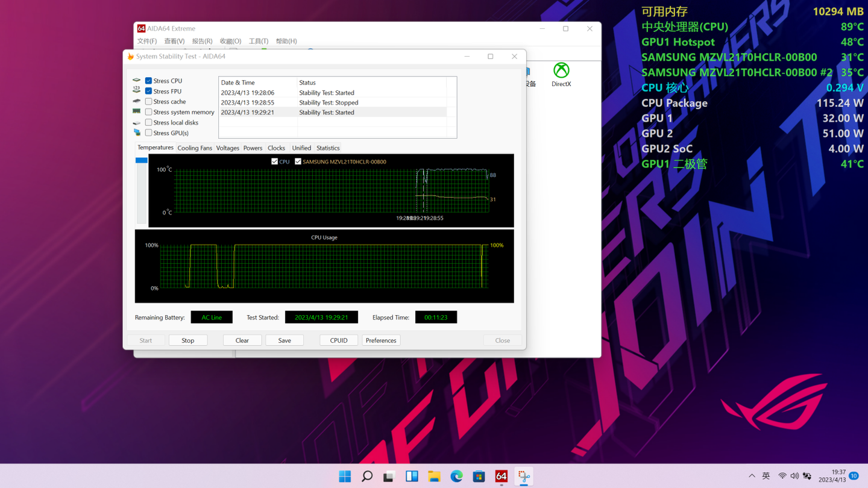Image resolution: width=868 pixels, height=488 pixels.
Task: Launch File Explorer from the taskbar
Action: pyautogui.click(x=434, y=477)
